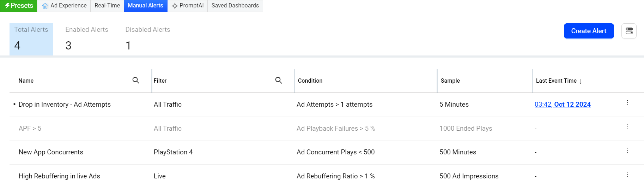Open options menu for Drop in Inventory alert
Image resolution: width=644 pixels, height=195 pixels.
(x=627, y=103)
